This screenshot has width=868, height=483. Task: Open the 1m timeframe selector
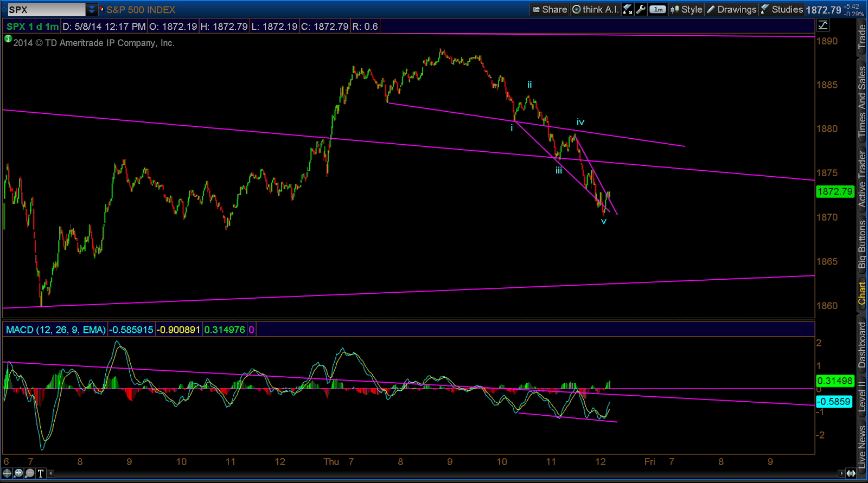click(658, 9)
